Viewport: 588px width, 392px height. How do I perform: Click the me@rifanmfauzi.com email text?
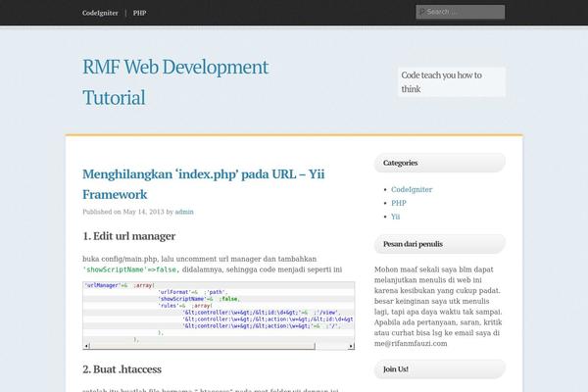pos(411,343)
